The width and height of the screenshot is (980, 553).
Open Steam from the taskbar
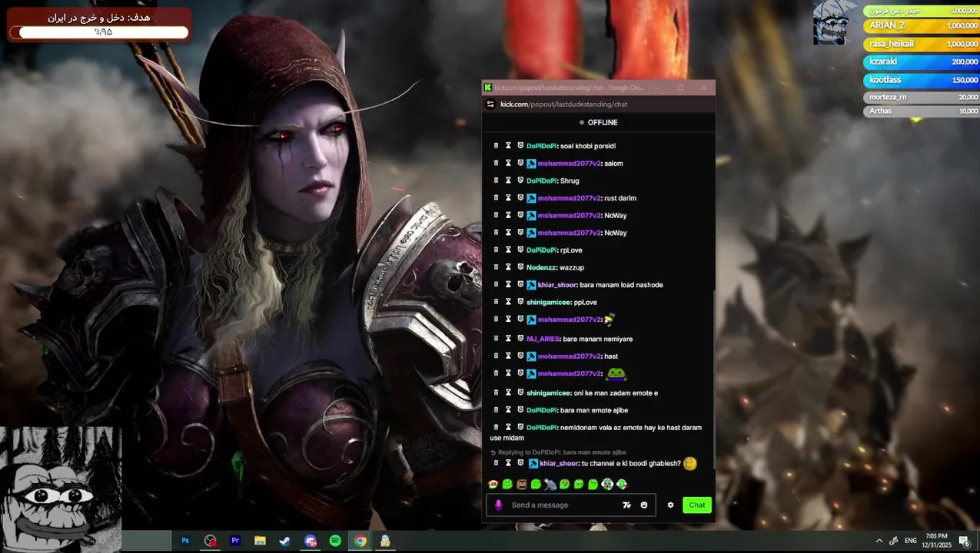pos(284,541)
